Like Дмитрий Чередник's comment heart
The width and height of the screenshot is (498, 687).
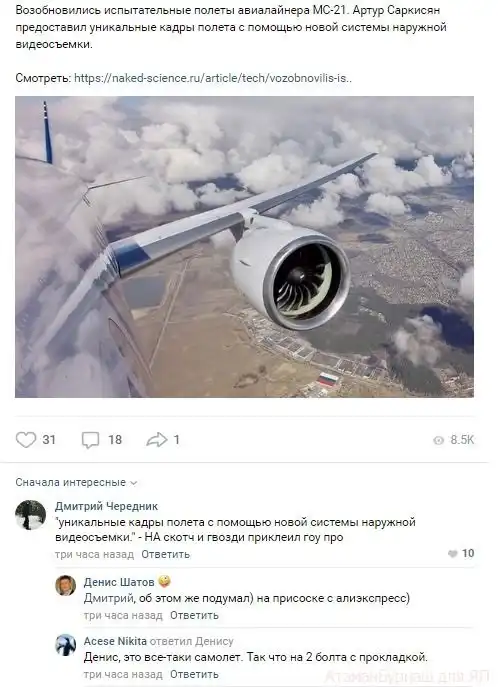[453, 554]
